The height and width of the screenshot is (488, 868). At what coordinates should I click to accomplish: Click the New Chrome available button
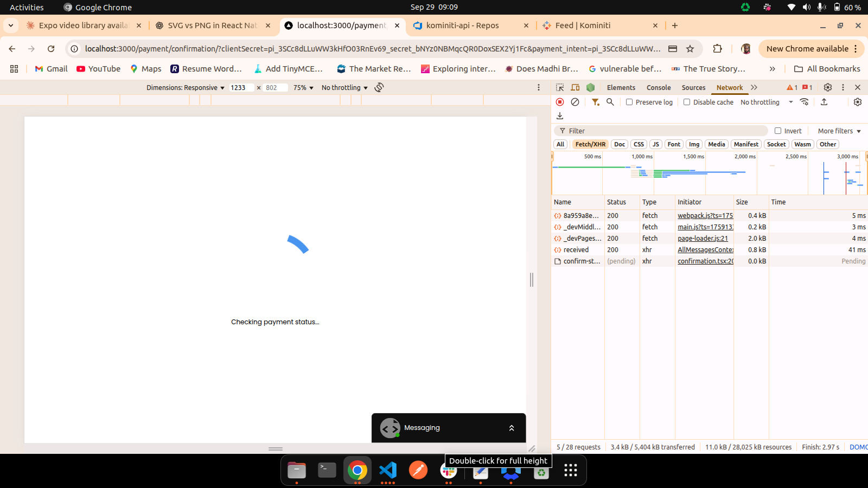(x=807, y=49)
